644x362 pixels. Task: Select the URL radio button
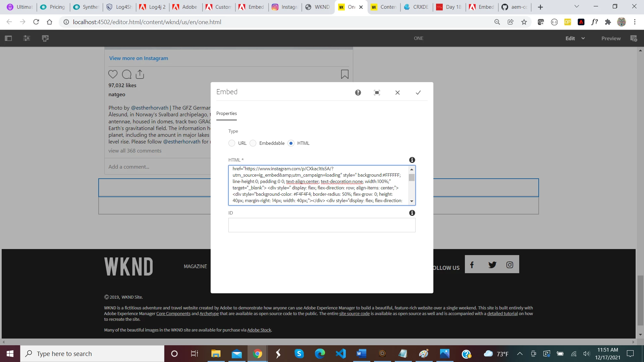(x=232, y=143)
